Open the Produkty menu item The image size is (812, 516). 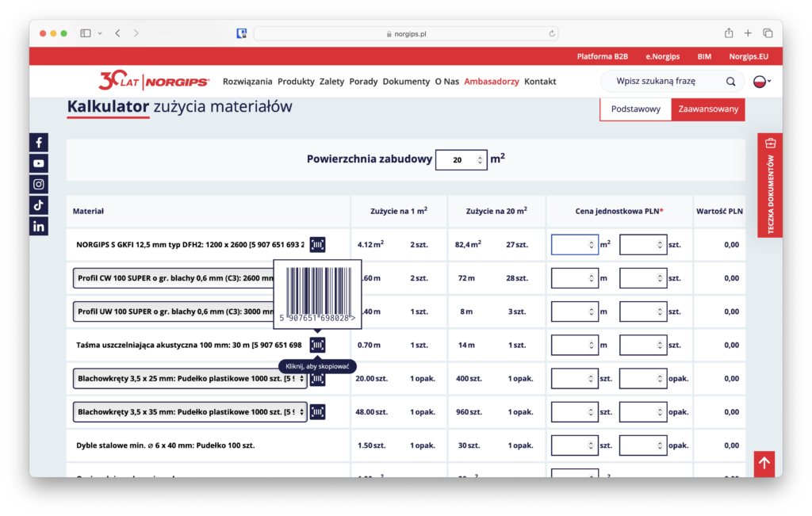pyautogui.click(x=296, y=82)
